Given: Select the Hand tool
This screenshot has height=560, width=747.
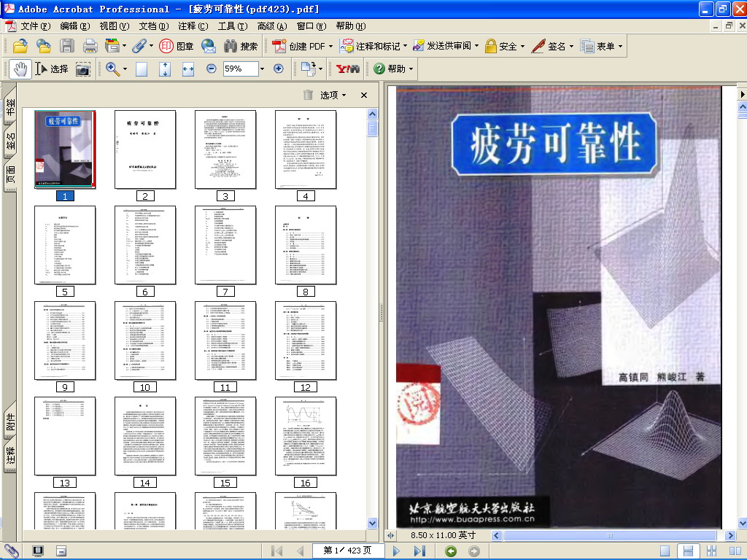Looking at the screenshot, I should [20, 68].
